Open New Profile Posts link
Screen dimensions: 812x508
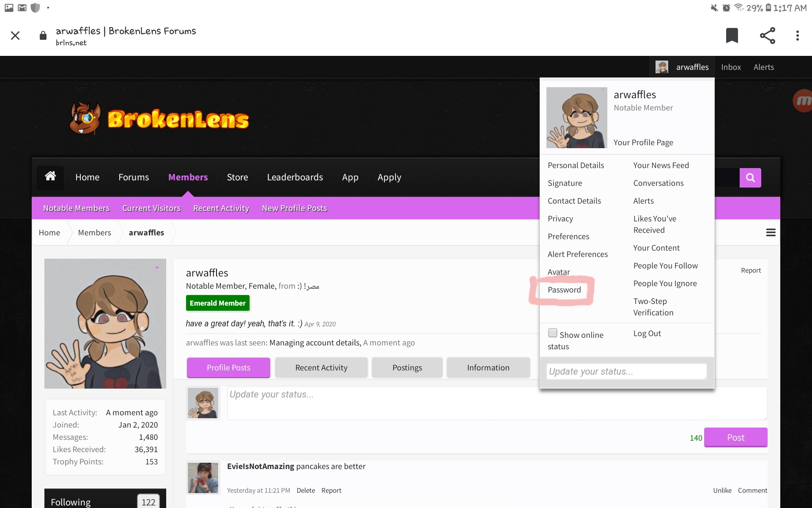click(x=294, y=208)
